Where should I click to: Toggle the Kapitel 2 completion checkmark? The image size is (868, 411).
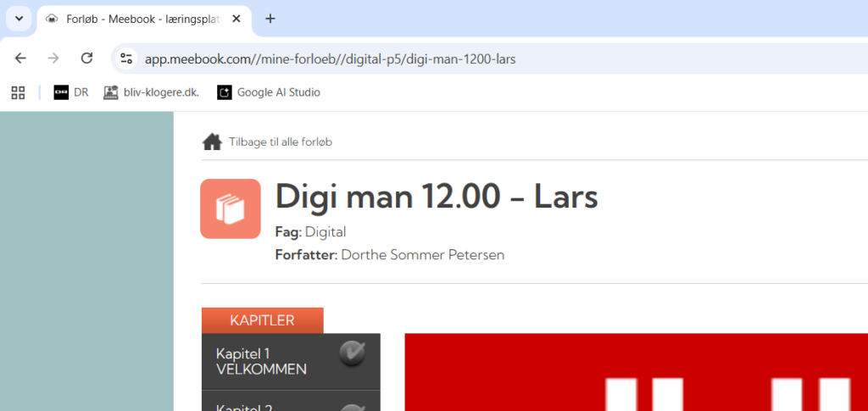point(352,408)
